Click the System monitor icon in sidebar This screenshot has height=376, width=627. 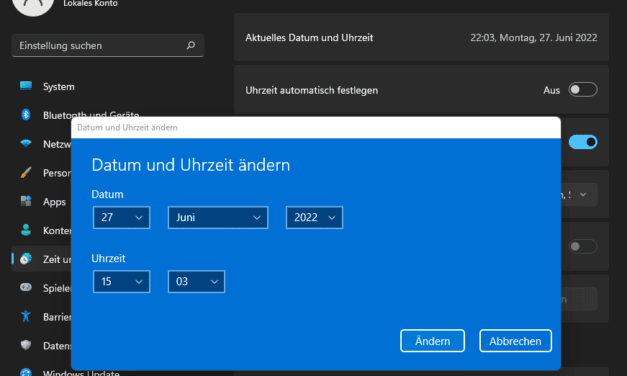coord(26,86)
